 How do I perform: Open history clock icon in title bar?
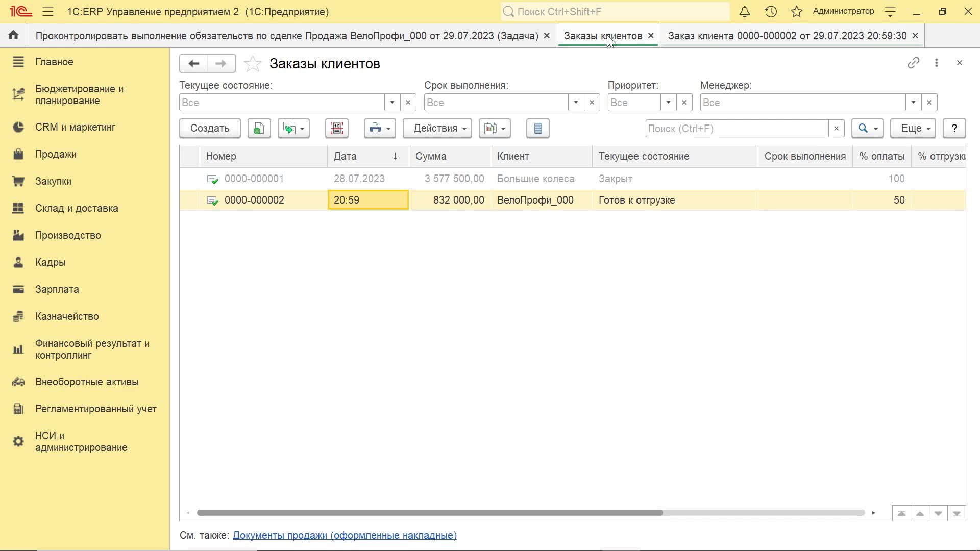click(771, 11)
